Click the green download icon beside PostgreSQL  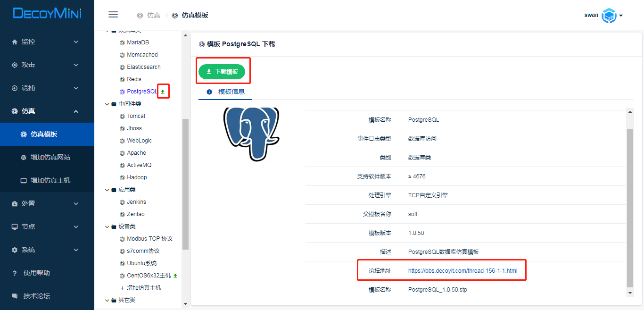point(163,92)
